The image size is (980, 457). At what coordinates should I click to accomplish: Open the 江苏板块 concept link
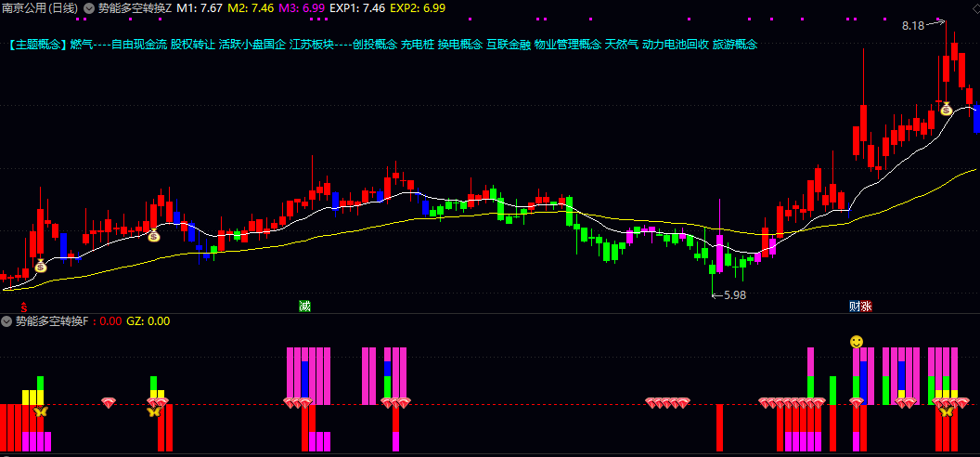click(x=311, y=45)
